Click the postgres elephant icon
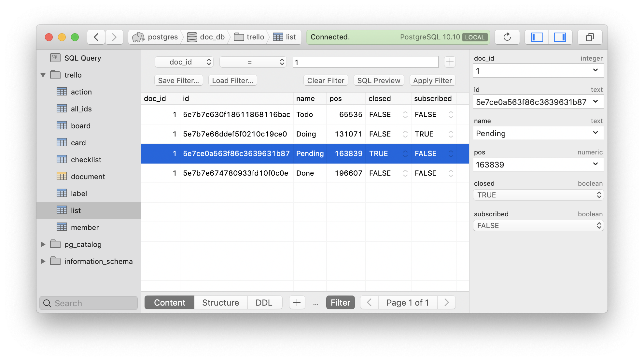Image resolution: width=644 pixels, height=361 pixels. coord(138,37)
